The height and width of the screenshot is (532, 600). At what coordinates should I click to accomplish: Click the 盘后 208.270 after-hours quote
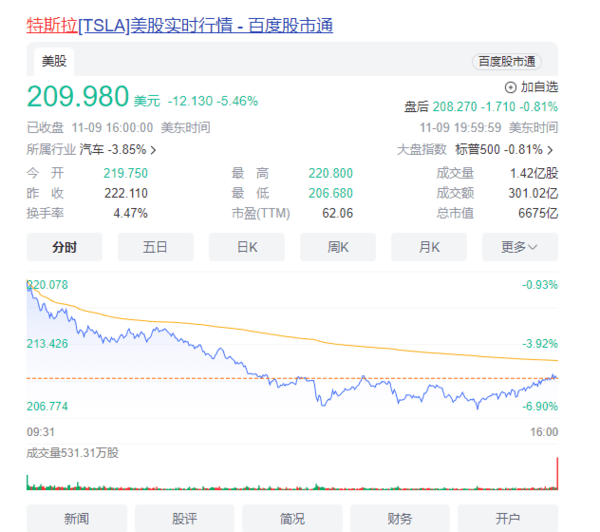coord(481,107)
